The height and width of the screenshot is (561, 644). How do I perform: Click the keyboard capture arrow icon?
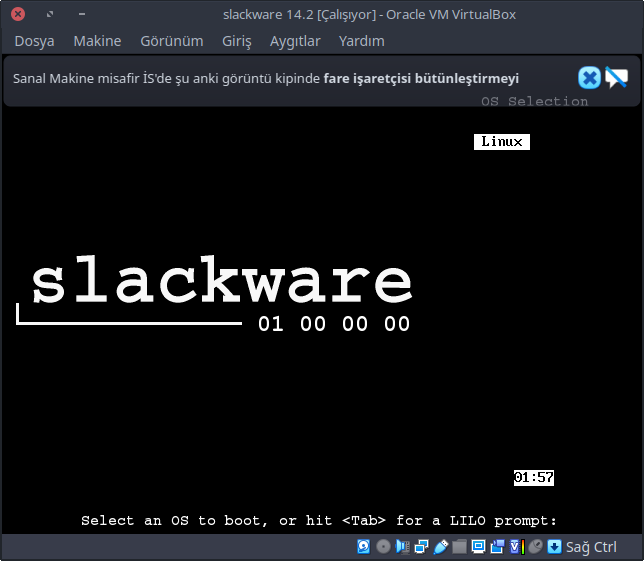pos(554,547)
